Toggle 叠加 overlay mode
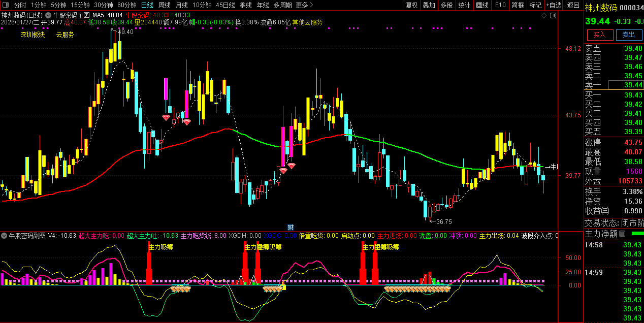This screenshot has height=323, width=644. point(429,5)
